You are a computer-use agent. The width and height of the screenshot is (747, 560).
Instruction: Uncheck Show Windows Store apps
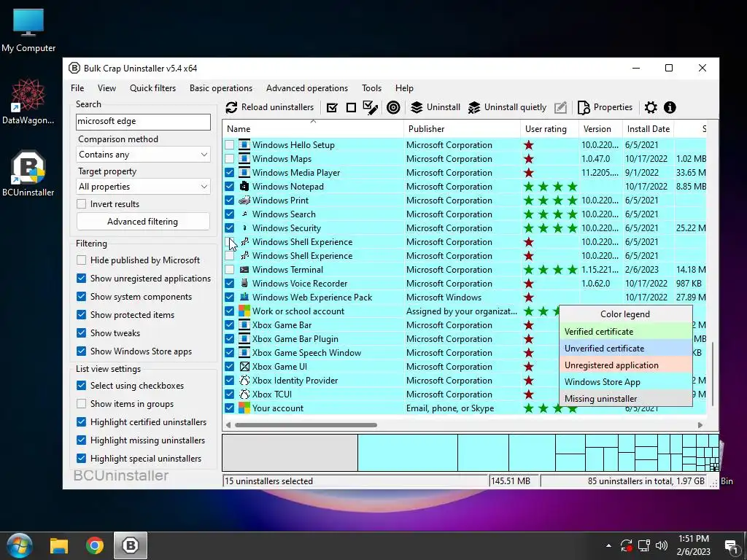pyautogui.click(x=82, y=351)
